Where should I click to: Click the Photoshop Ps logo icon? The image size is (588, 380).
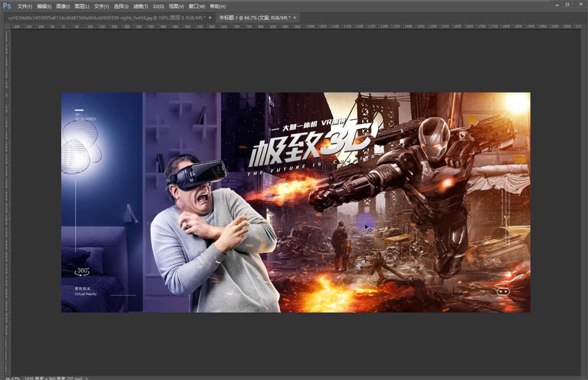6,6
